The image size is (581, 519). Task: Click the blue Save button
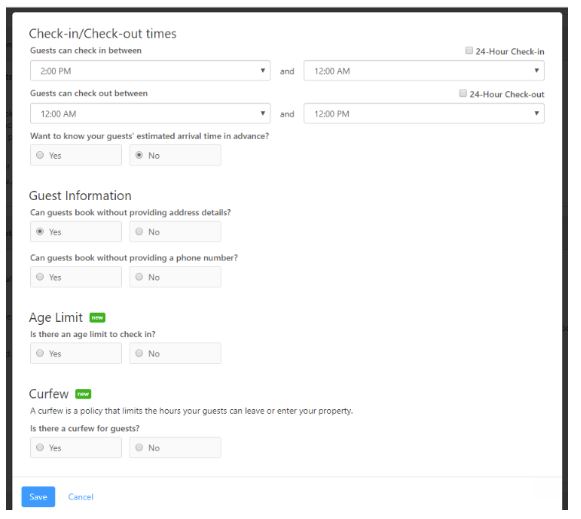pyautogui.click(x=38, y=497)
